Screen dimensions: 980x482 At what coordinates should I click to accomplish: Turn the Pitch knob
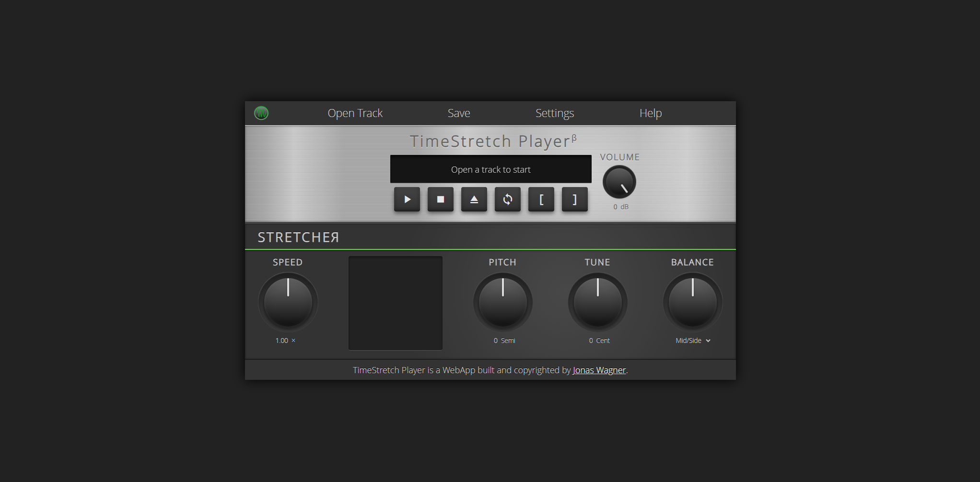coord(502,302)
